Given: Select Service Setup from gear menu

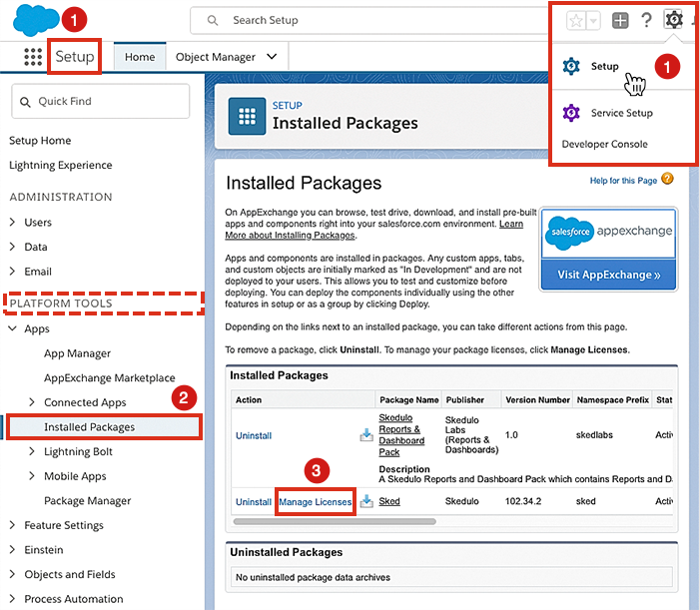Looking at the screenshot, I should click(x=621, y=113).
